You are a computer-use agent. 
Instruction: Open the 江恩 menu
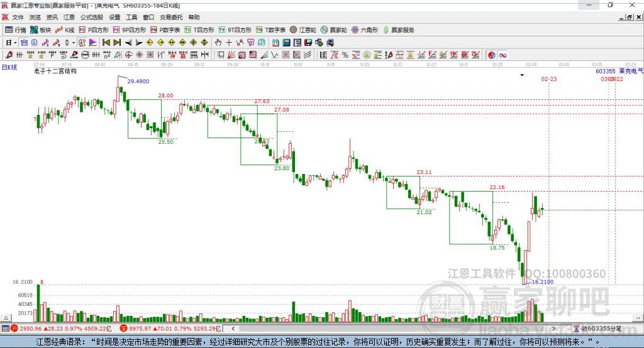(69, 17)
